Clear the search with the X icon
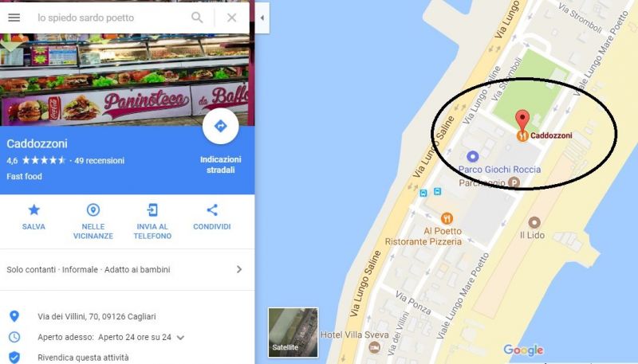Viewport: 638px width, 364px height. (x=231, y=18)
